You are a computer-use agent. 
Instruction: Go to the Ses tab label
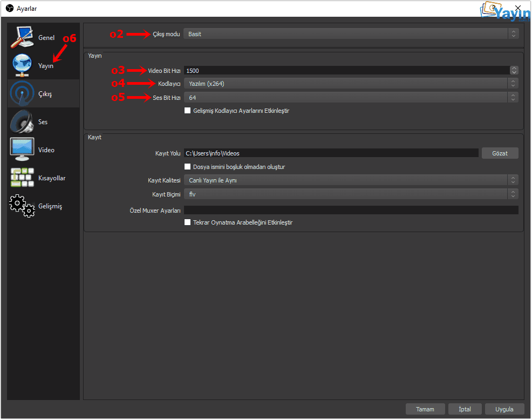(43, 122)
